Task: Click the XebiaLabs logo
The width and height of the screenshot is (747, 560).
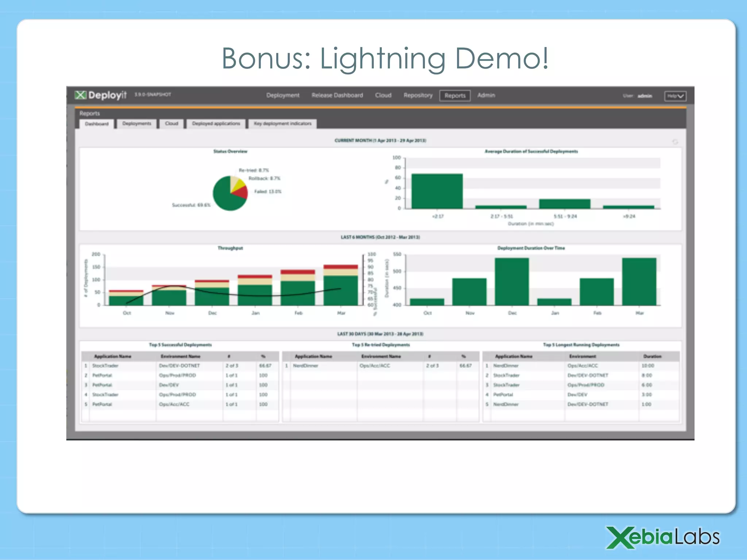Action: 663,537
